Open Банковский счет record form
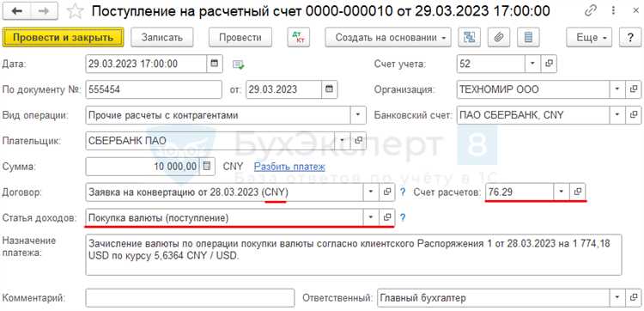The width and height of the screenshot is (644, 311). click(634, 115)
